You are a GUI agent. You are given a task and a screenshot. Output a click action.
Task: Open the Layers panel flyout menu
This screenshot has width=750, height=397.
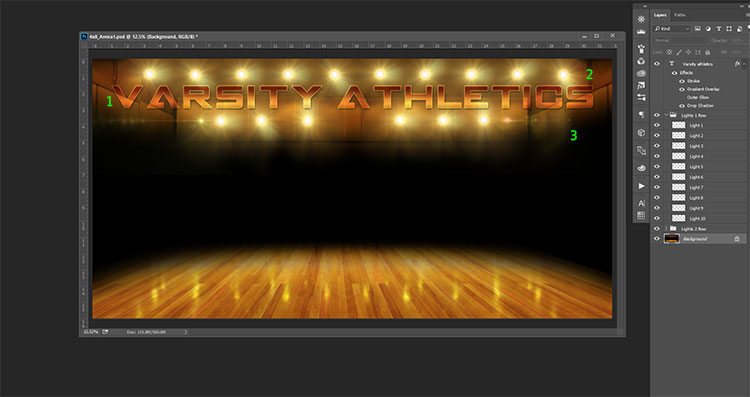coord(748,15)
